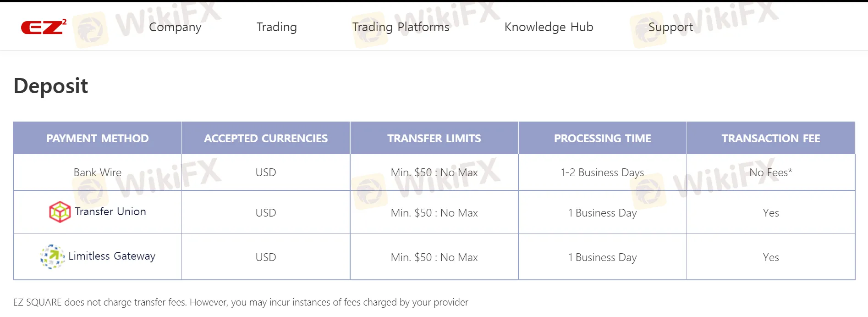Click the 1-2 Business Days cell

coord(602,172)
